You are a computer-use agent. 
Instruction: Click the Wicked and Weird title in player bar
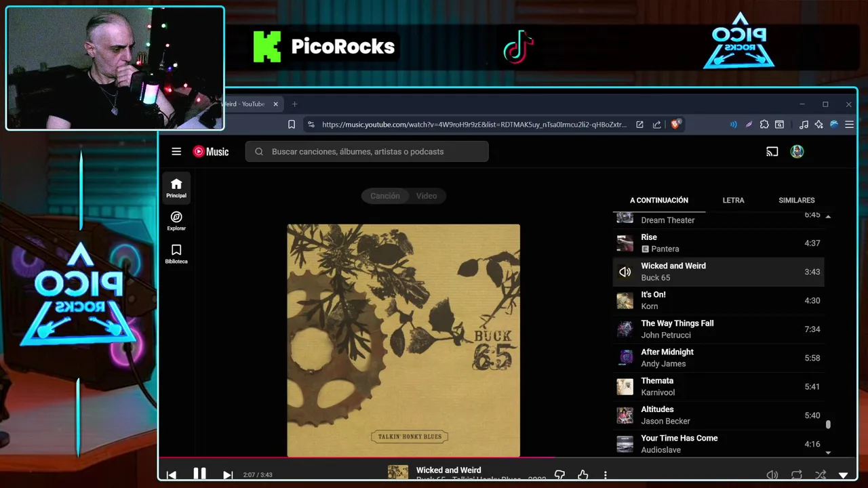pos(448,470)
